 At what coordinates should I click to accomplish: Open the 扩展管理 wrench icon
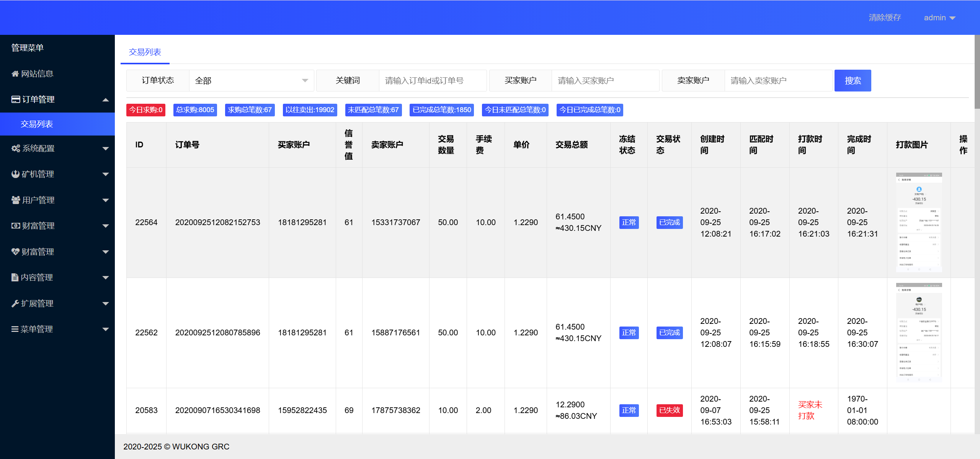tap(15, 303)
